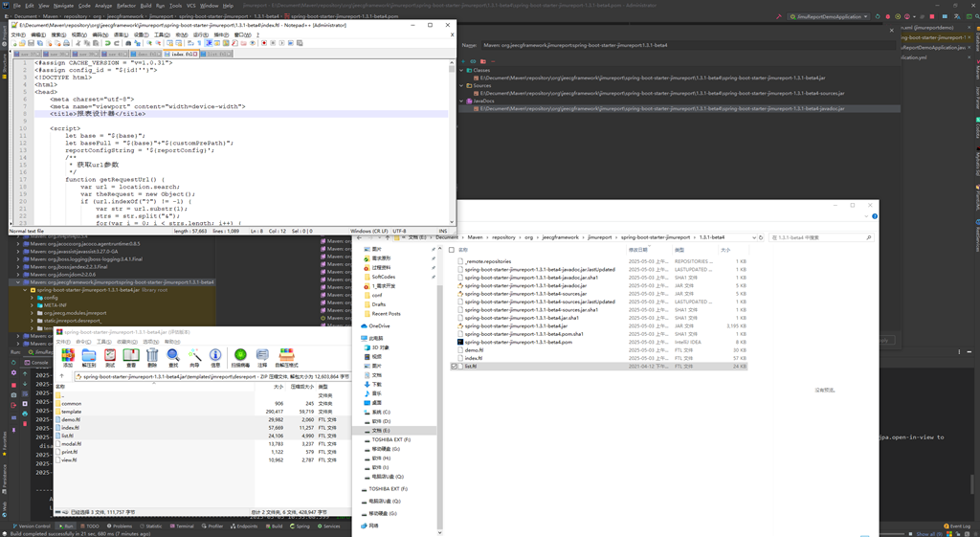Open Explorer address bar history dropdown
Viewport: 980px width, 537px height.
pos(753,237)
